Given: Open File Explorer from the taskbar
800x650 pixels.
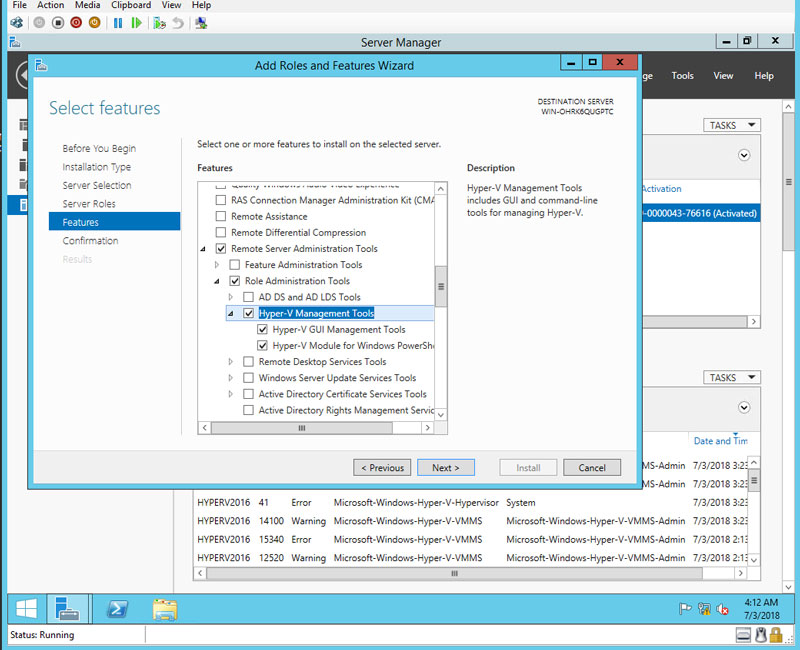Looking at the screenshot, I should 164,609.
